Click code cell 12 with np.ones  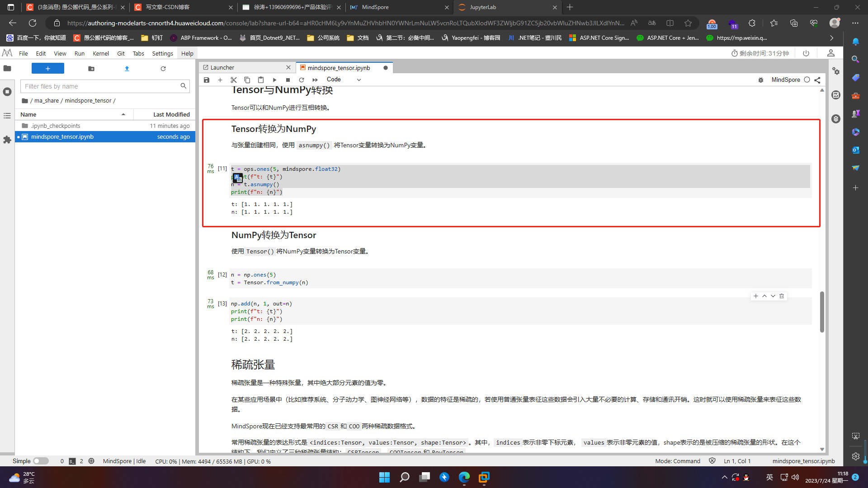click(520, 279)
